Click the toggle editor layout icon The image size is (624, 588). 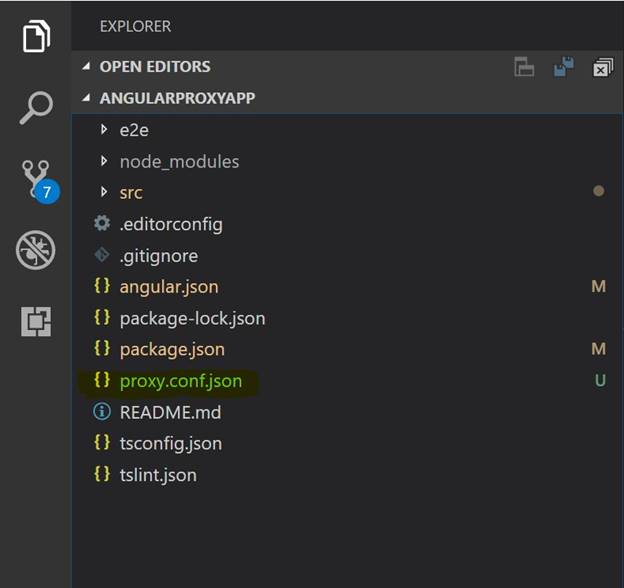click(524, 66)
